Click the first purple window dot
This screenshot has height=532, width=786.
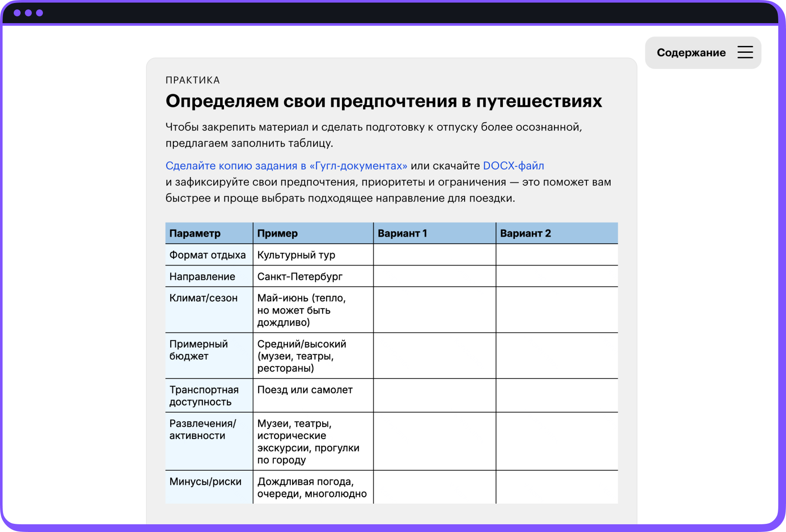click(x=17, y=12)
